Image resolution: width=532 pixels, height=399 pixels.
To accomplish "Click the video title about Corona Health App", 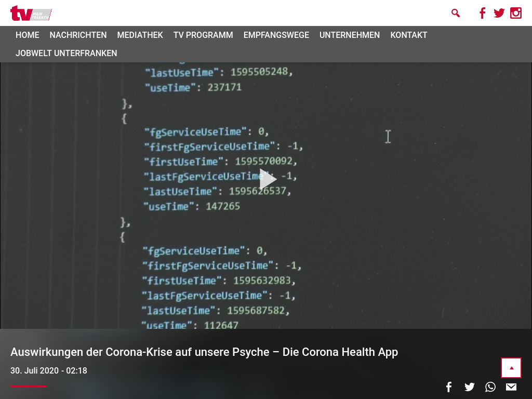I will (x=204, y=352).
